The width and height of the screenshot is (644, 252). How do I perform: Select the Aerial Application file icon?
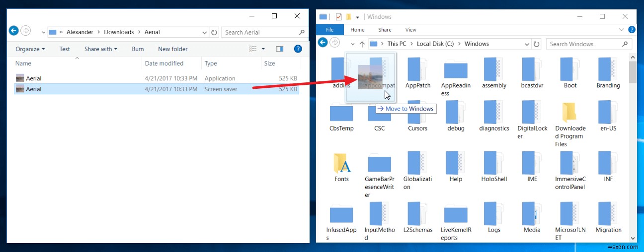click(x=20, y=78)
